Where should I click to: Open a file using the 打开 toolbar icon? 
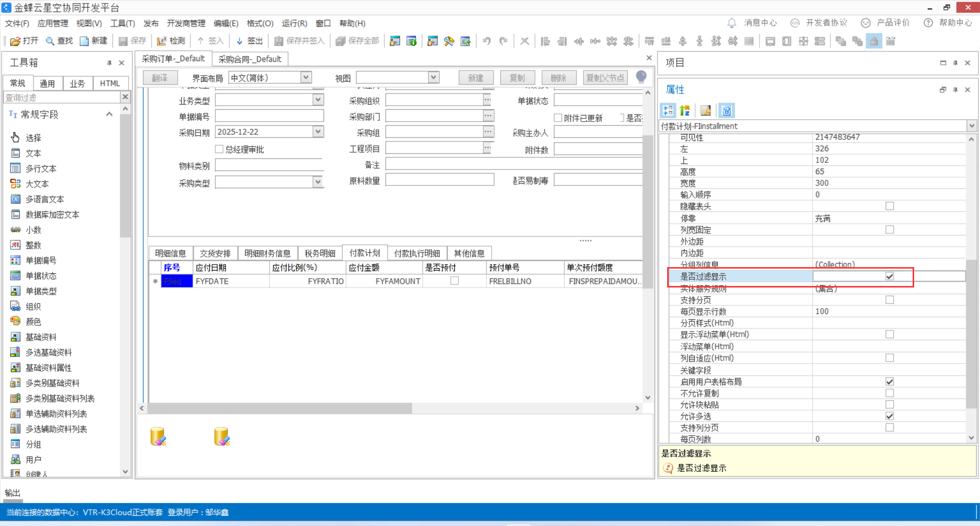(x=23, y=41)
